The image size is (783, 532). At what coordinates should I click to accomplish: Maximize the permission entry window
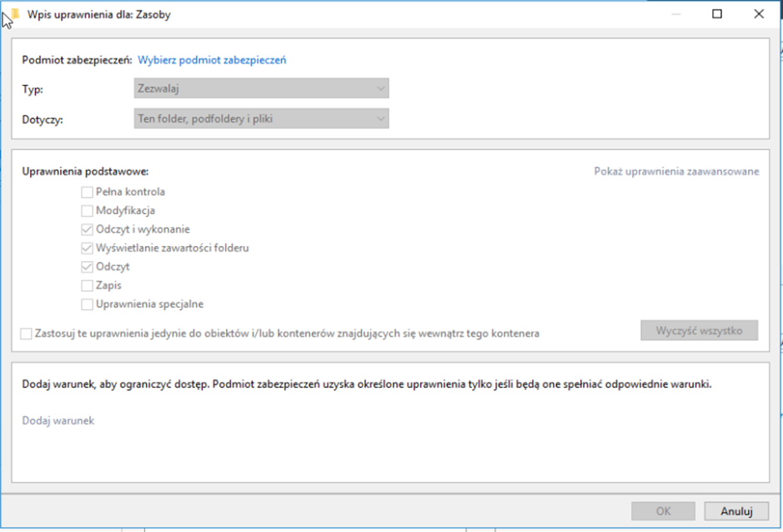[x=717, y=14]
